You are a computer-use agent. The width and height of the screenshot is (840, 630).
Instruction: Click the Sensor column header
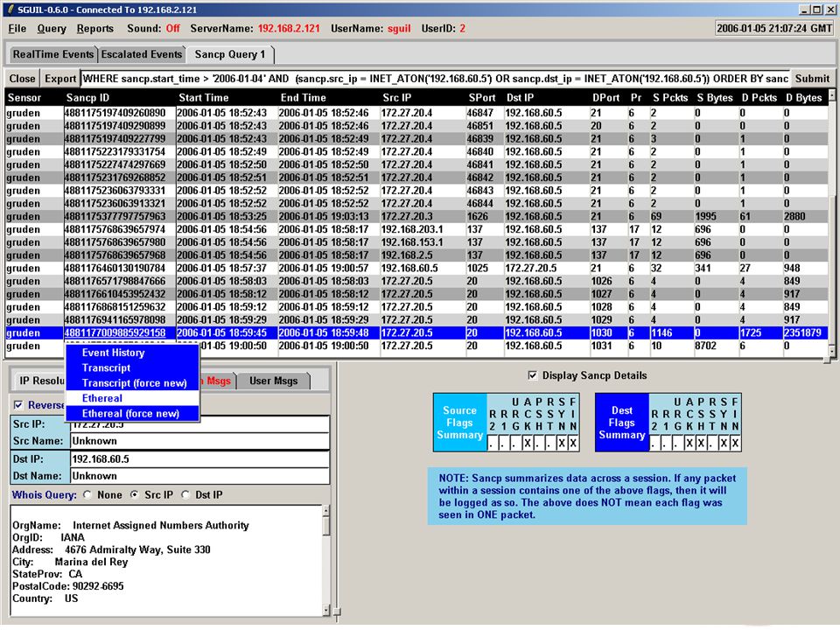pos(24,97)
